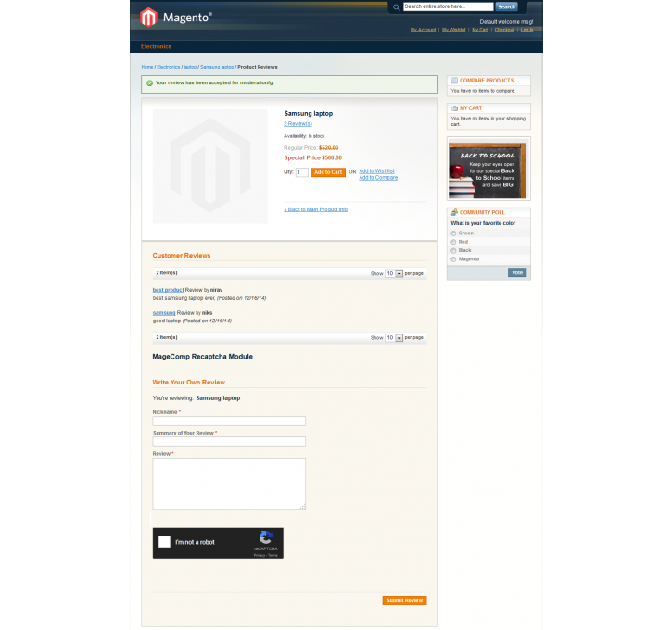
Task: Open the top Show per page dropdown
Action: pos(394,273)
